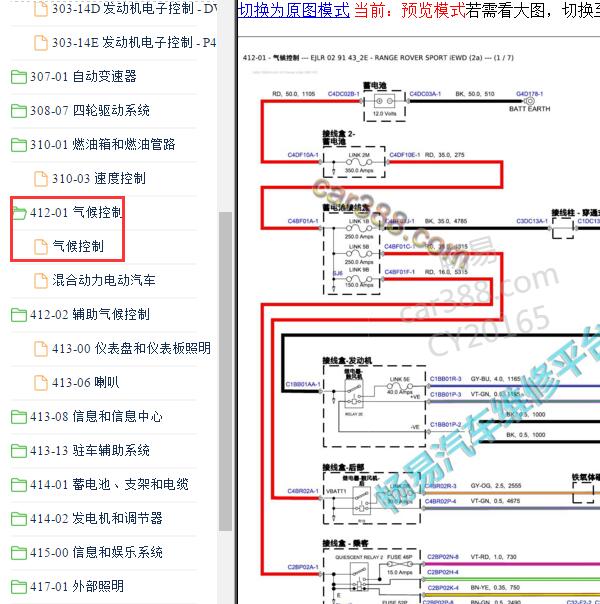
Task: Click the page icon beside 303-14D
Action: pos(41,9)
